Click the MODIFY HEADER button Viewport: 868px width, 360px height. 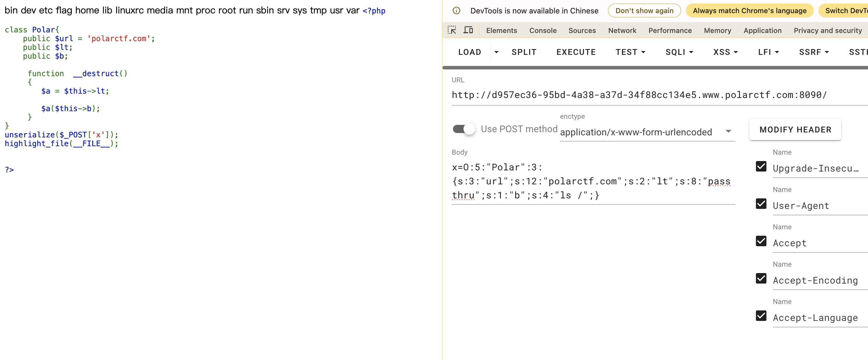click(795, 130)
